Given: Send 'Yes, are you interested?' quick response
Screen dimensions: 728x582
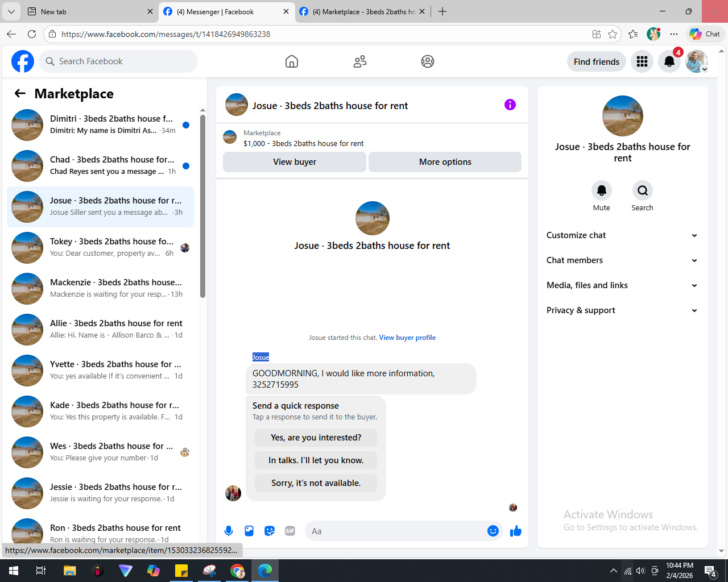Looking at the screenshot, I should click(316, 438).
